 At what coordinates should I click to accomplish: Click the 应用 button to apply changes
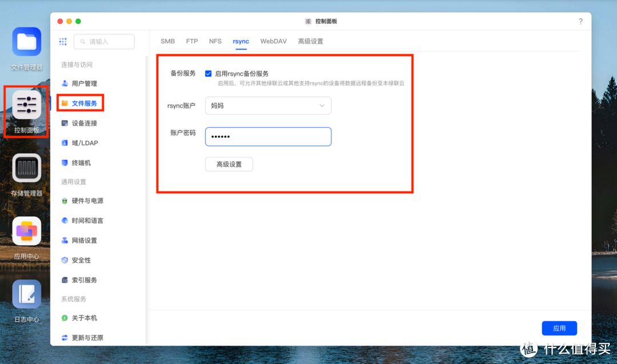coord(559,327)
